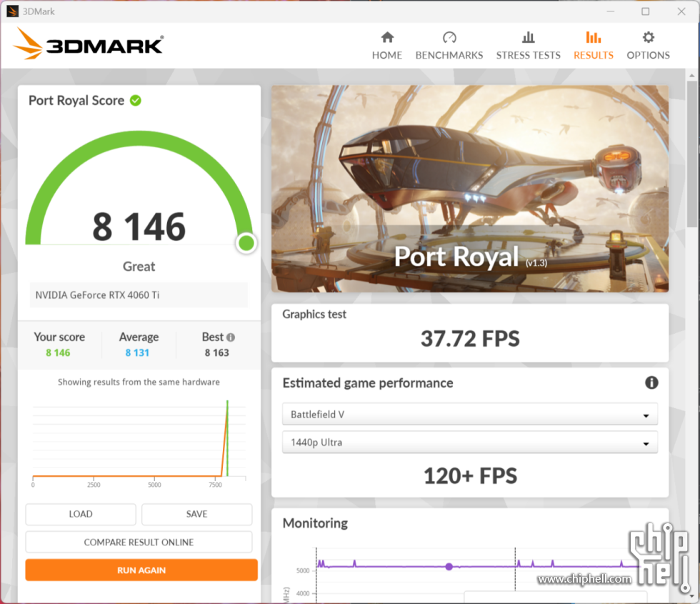The width and height of the screenshot is (700, 604).
Task: Click the scrollbar down arrow
Action: [691, 596]
